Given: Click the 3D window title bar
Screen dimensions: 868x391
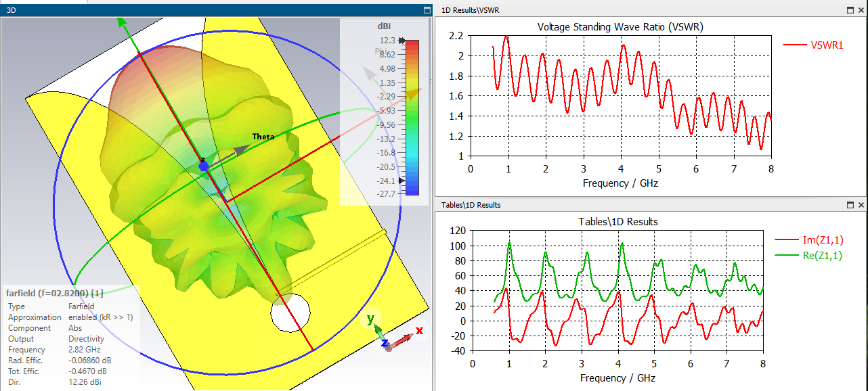Looking at the screenshot, I should click(x=203, y=10).
